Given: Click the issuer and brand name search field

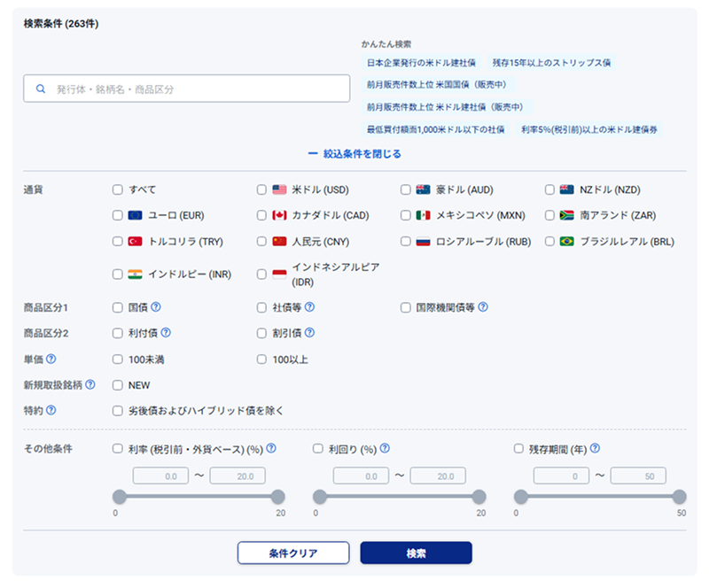Looking at the screenshot, I should point(187,89).
